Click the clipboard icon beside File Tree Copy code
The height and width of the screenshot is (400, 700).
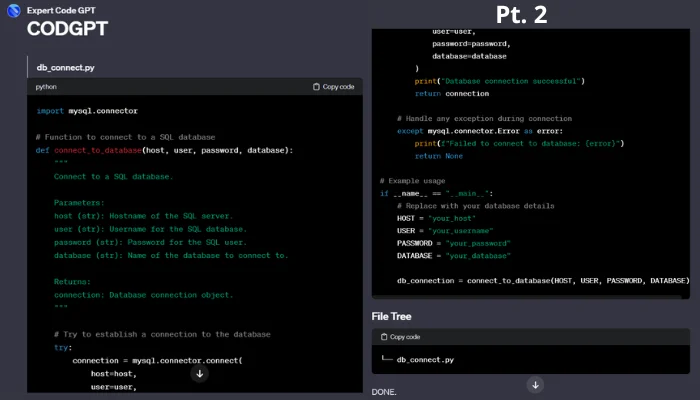pyautogui.click(x=384, y=337)
